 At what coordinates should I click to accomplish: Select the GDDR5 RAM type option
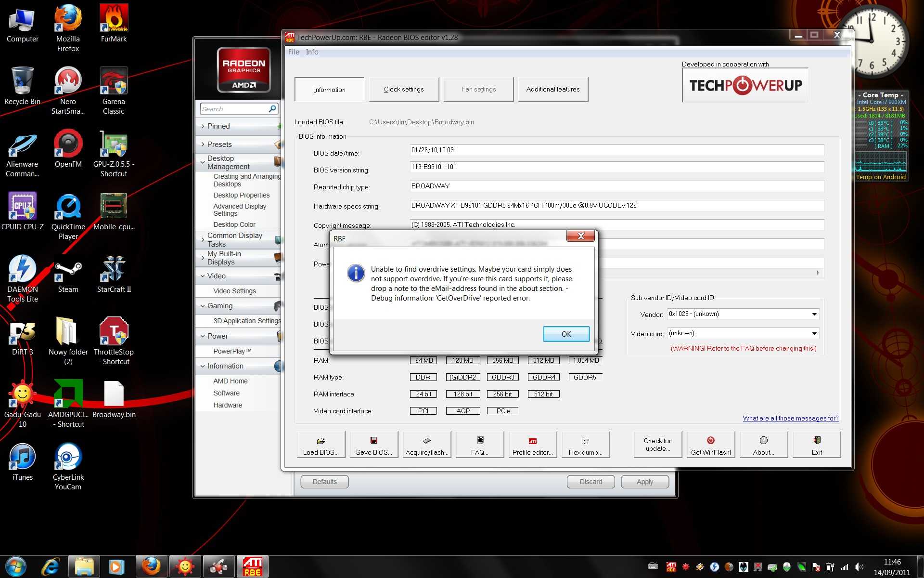pyautogui.click(x=585, y=377)
